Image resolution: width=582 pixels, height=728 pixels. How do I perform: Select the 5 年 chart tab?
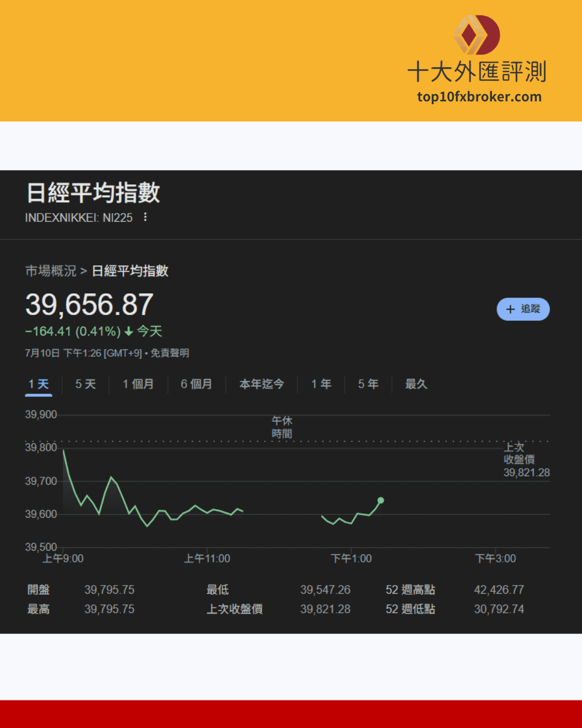point(368,384)
